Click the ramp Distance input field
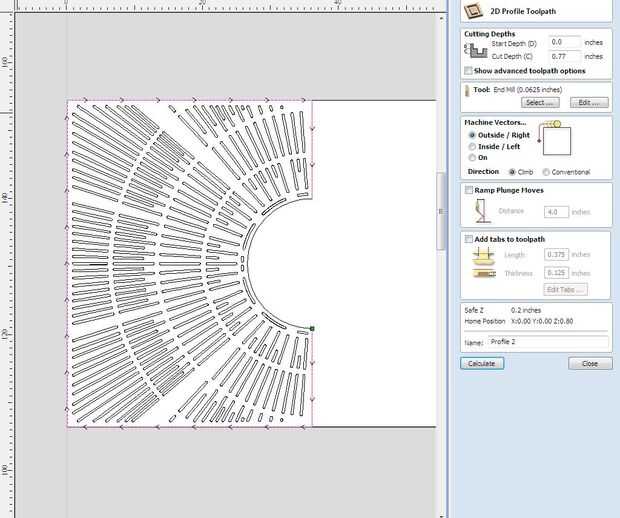This screenshot has height=518, width=620. [x=556, y=212]
